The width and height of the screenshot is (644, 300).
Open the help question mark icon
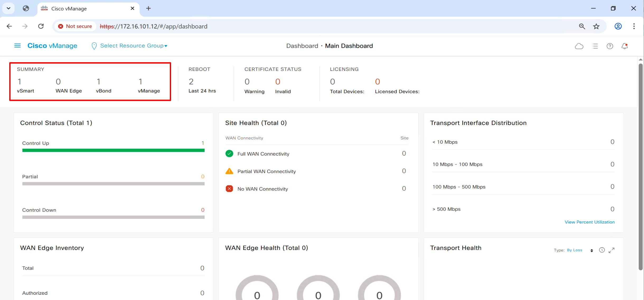(610, 46)
